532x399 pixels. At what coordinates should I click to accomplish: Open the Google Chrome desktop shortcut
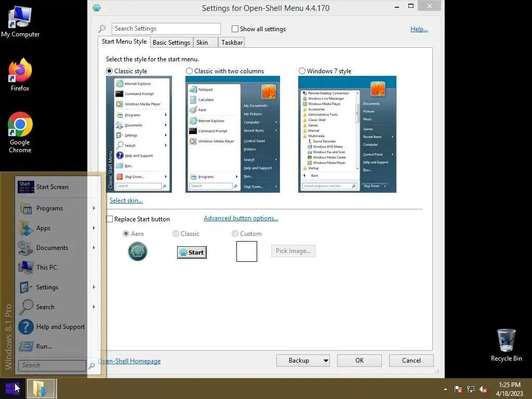click(20, 132)
